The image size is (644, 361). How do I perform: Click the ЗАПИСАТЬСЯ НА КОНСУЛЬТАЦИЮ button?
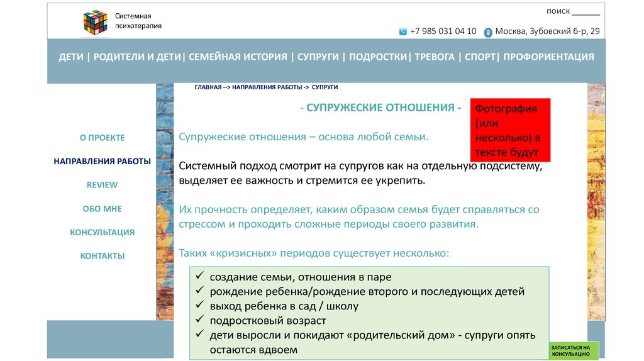[574, 351]
